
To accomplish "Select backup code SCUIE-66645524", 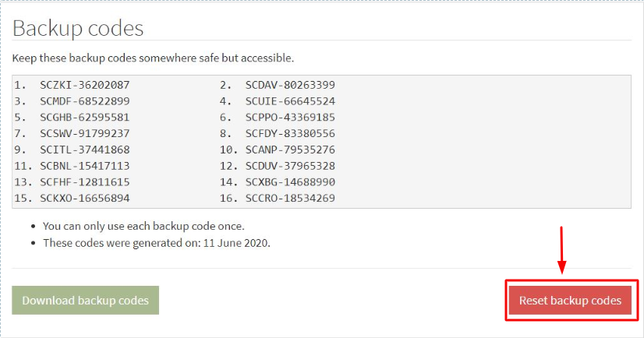I will pos(290,100).
